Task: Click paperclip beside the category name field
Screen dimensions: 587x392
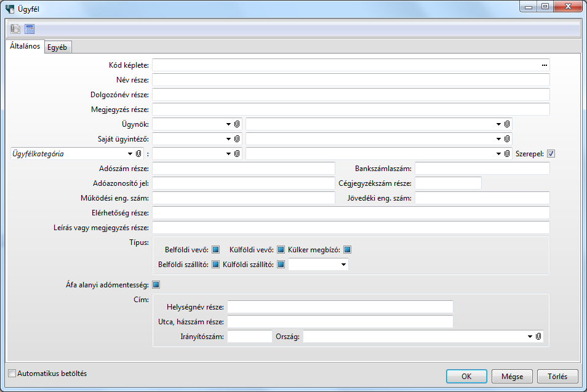Action: pos(507,153)
